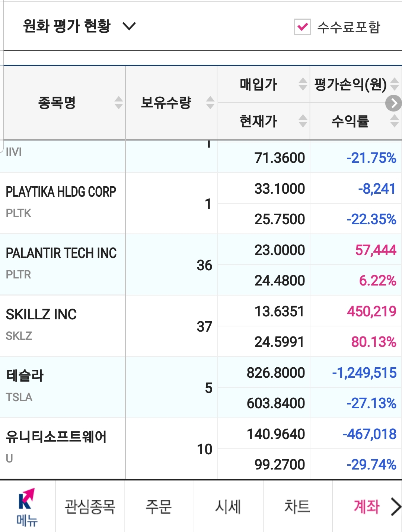402x532 pixels.
Task: Open the 원화 평가 현황 dropdown
Action: click(79, 26)
